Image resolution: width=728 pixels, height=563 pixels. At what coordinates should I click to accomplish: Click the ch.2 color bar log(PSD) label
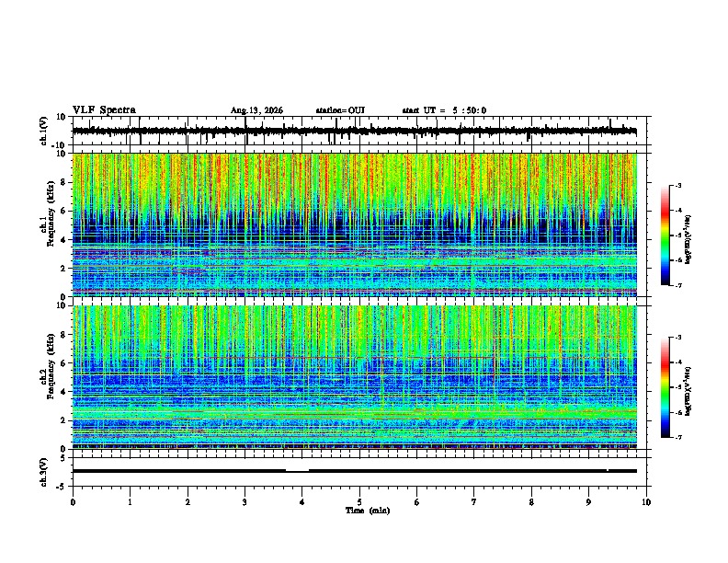(688, 391)
